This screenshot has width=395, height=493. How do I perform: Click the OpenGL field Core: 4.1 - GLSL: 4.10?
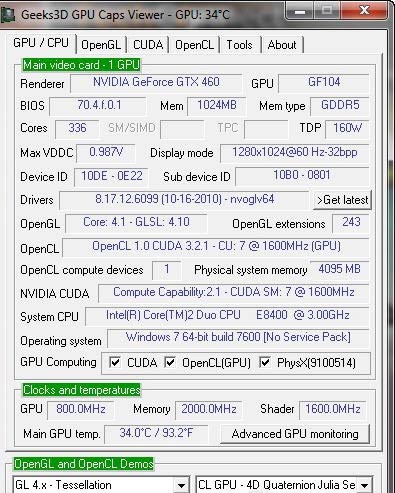136,223
